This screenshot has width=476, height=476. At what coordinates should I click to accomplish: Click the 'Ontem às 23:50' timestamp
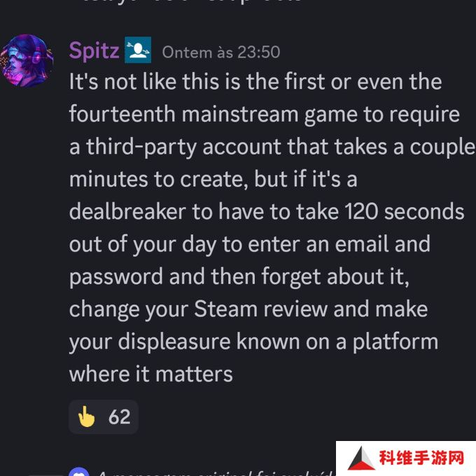(221, 52)
